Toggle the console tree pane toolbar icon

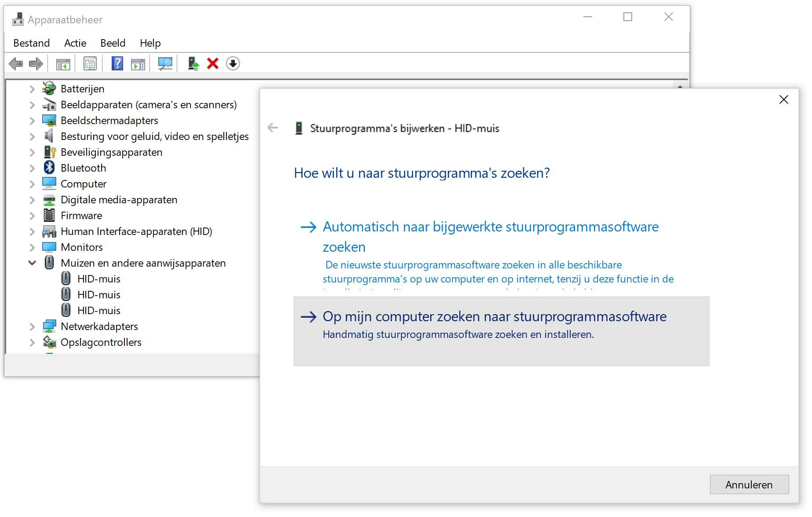pos(63,64)
